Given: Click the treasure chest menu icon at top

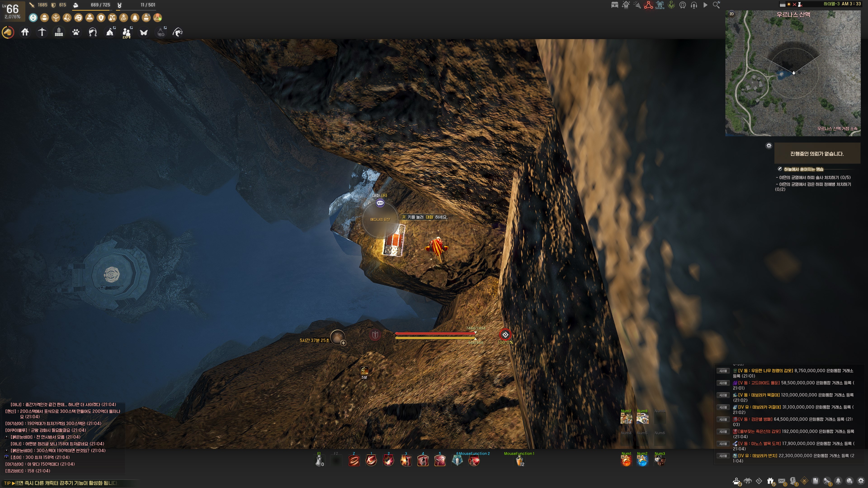Looking at the screenshot, I should pyautogui.click(x=615, y=5).
